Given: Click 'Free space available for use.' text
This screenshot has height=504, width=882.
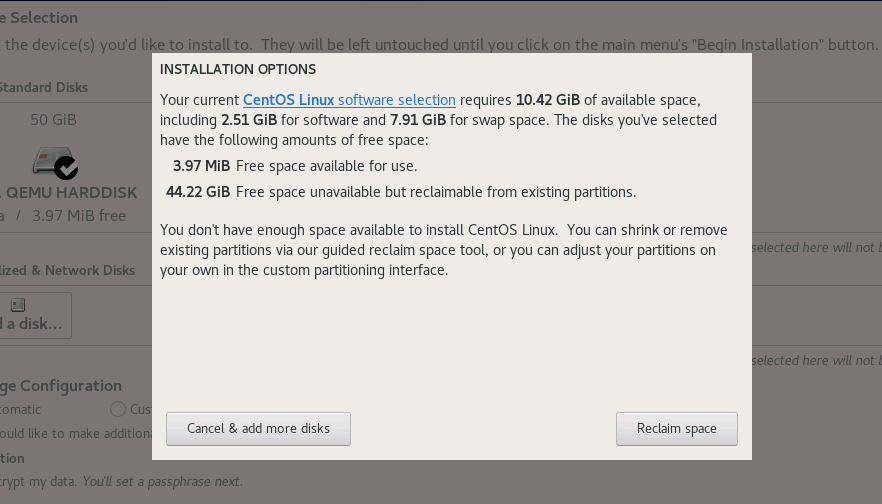Looking at the screenshot, I should 326,166.
